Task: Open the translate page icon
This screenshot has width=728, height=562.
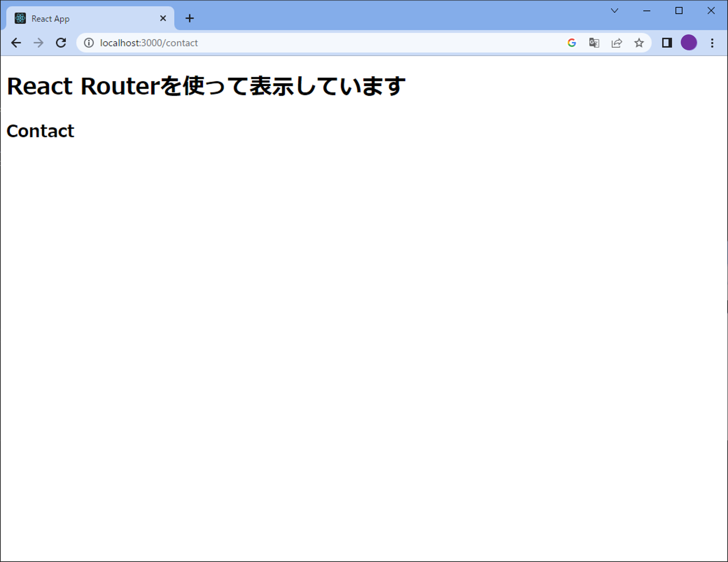Action: (594, 43)
